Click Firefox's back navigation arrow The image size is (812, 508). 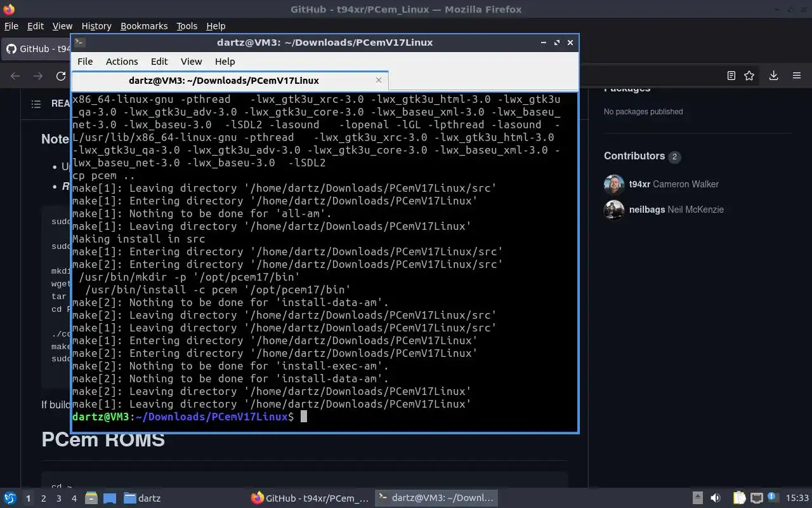point(15,76)
